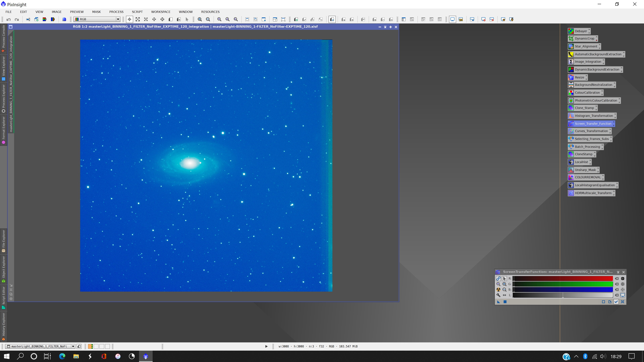Toggle the readout preview toolbar mode

[x=332, y=19]
